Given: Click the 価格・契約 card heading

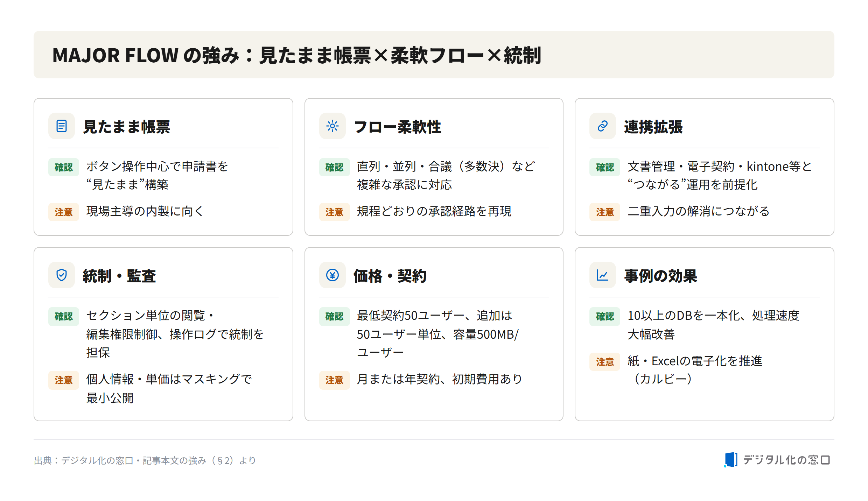Looking at the screenshot, I should 390,275.
